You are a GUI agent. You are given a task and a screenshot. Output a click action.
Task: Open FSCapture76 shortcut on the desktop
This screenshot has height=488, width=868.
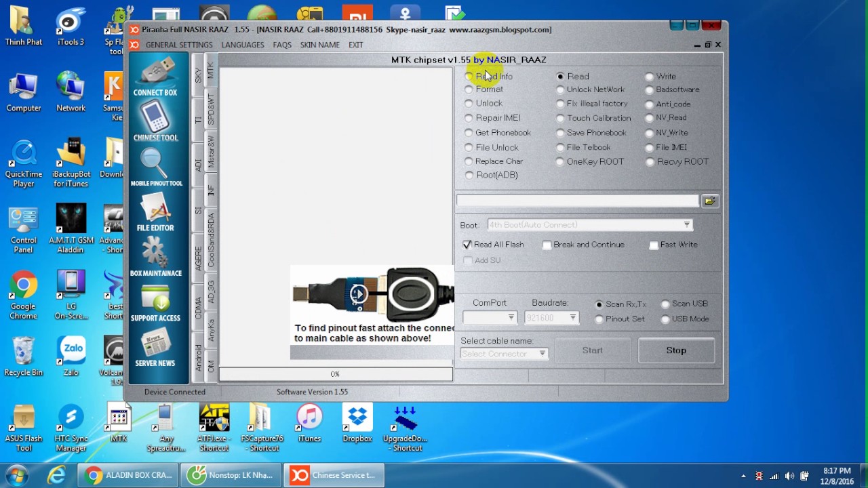point(262,428)
